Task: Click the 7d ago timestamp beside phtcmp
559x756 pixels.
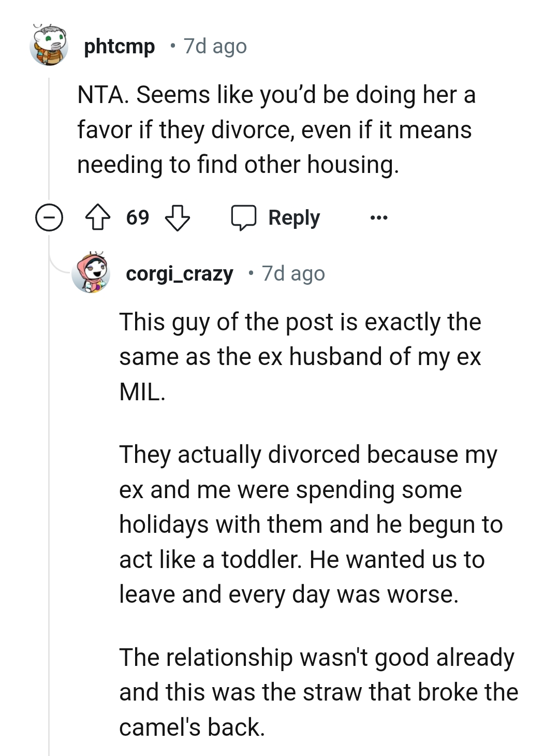Action: (x=215, y=47)
